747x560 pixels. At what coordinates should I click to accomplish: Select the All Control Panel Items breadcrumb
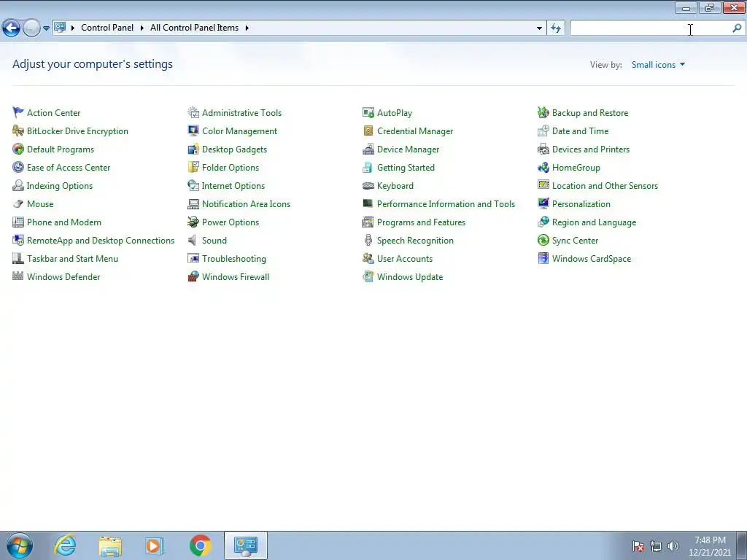click(x=194, y=28)
